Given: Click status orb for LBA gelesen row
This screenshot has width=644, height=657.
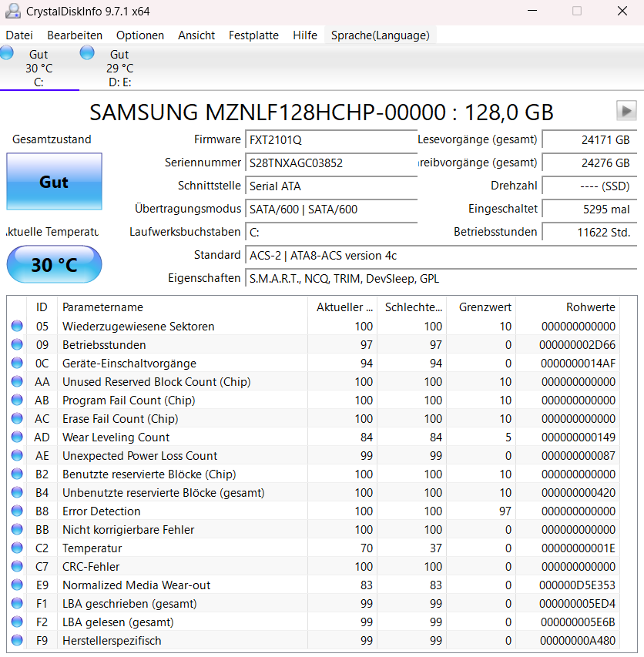Looking at the screenshot, I should (17, 622).
